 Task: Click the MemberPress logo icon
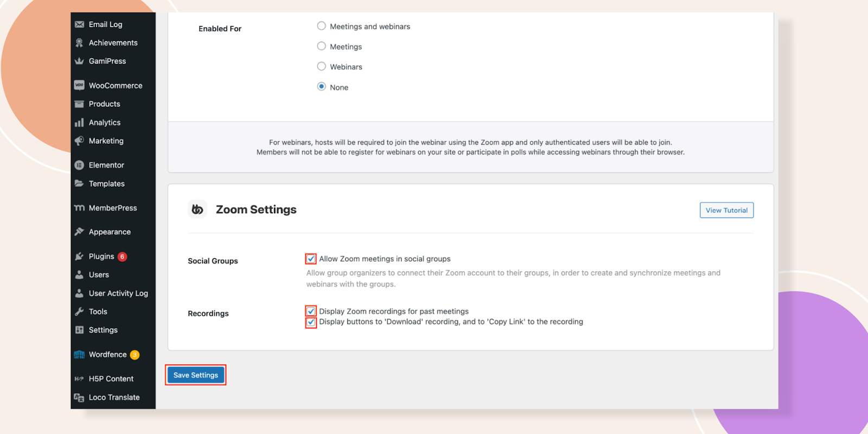(79, 208)
